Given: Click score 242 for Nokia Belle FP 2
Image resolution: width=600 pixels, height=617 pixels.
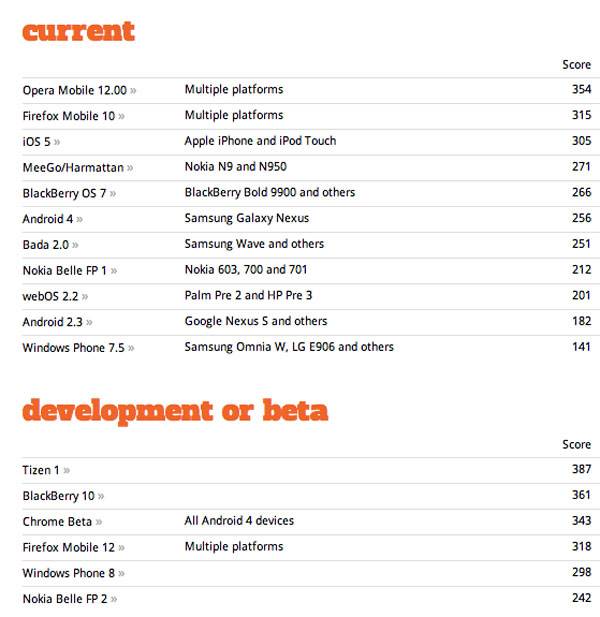Looking at the screenshot, I should (582, 598).
